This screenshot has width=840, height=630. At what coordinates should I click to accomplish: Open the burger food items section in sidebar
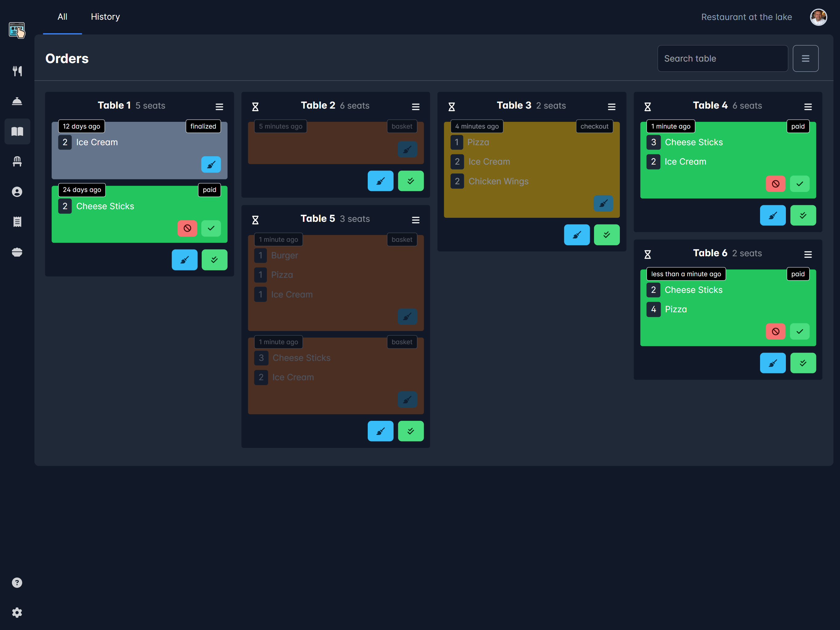coord(17,252)
